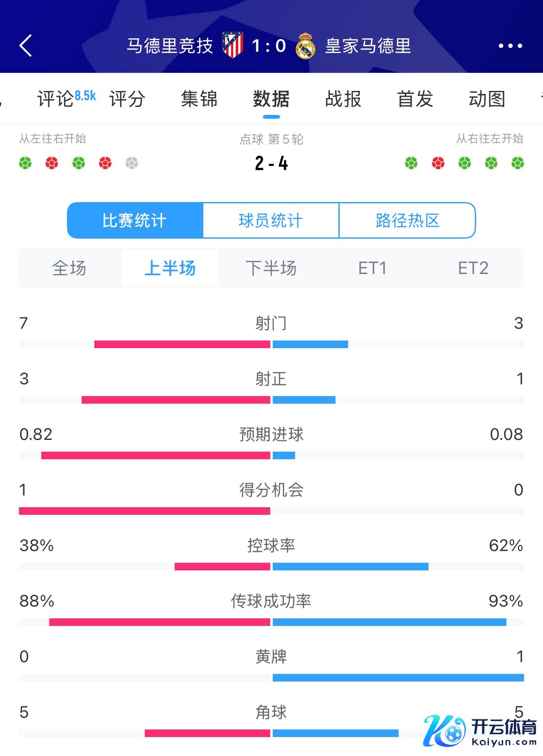Open the three-dot more options menu

point(510,46)
